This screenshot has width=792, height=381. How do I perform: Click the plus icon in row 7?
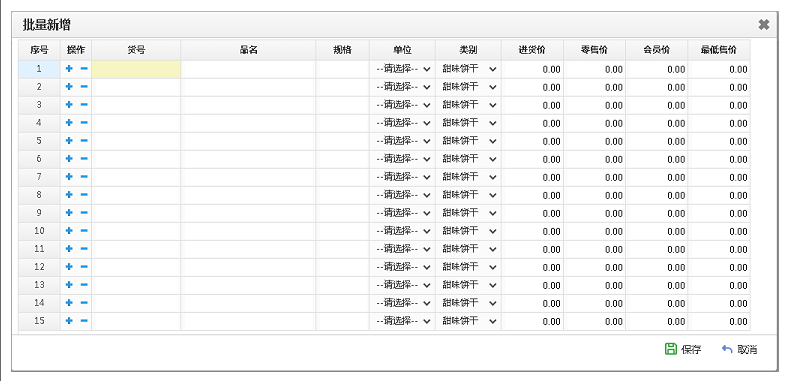pos(69,177)
